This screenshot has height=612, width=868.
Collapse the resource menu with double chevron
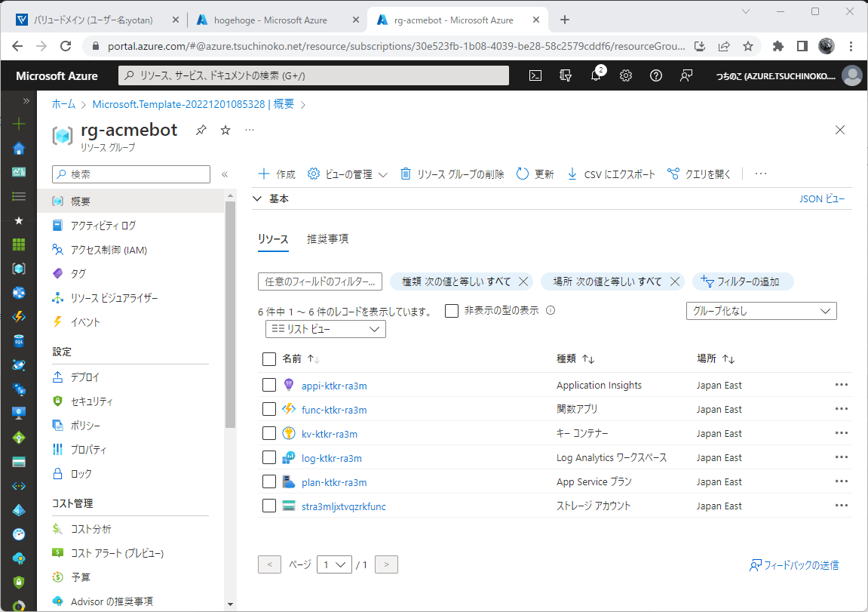point(225,174)
